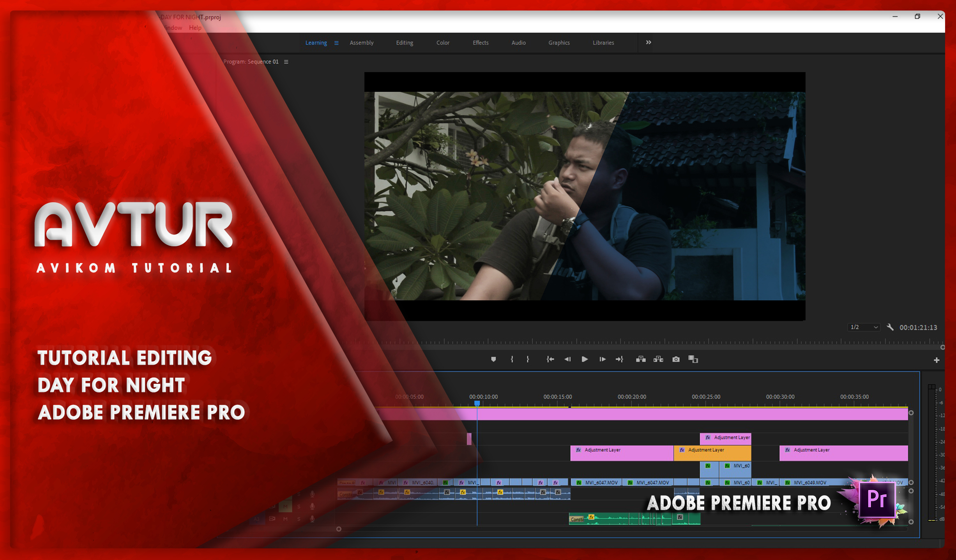Open the Button Editor plus icon
The image size is (956, 560).
(x=937, y=360)
